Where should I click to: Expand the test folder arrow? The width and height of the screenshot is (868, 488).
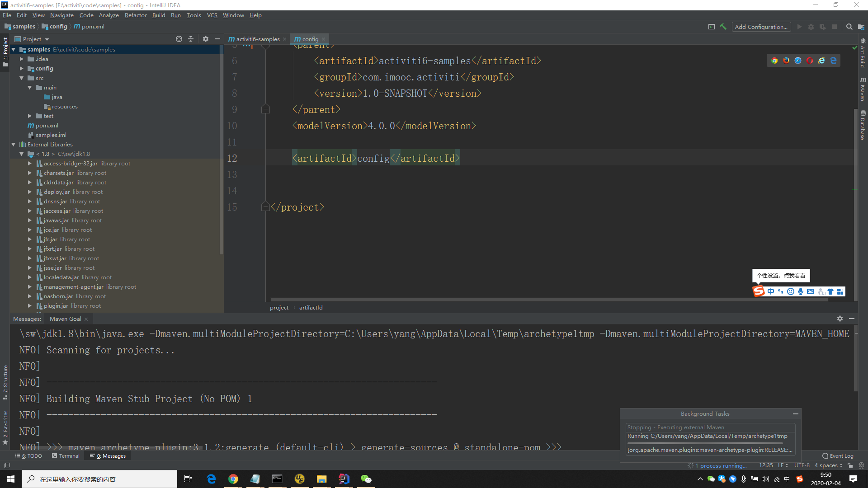29,116
